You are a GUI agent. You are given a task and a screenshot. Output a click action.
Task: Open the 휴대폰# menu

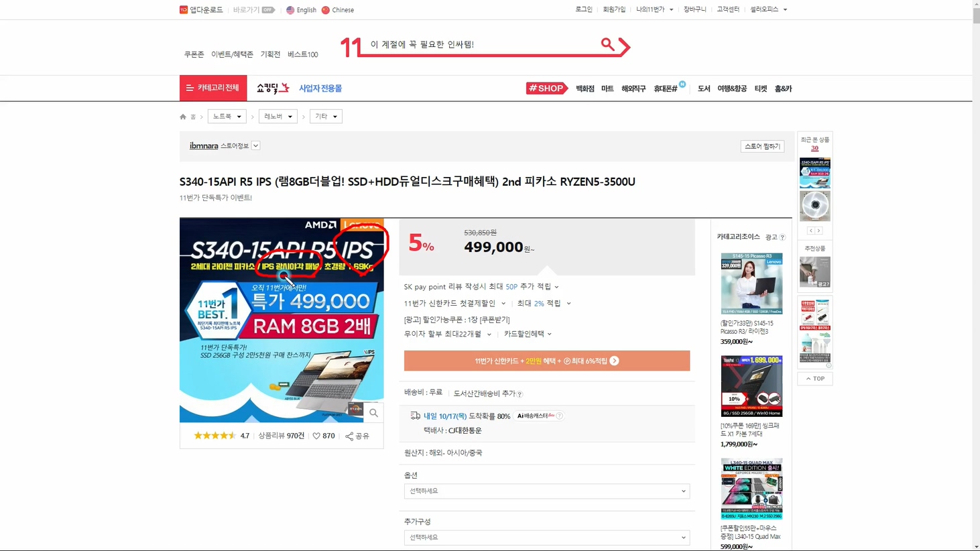click(666, 88)
